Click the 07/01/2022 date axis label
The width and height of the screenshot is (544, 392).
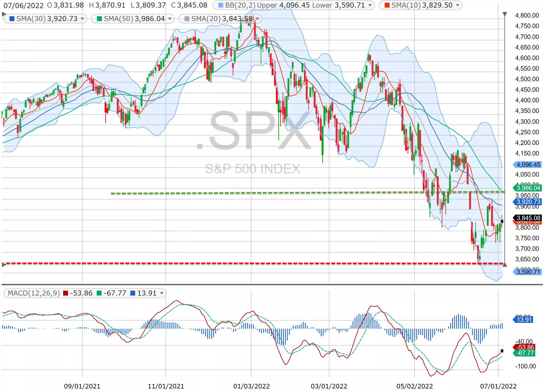[x=498, y=386]
